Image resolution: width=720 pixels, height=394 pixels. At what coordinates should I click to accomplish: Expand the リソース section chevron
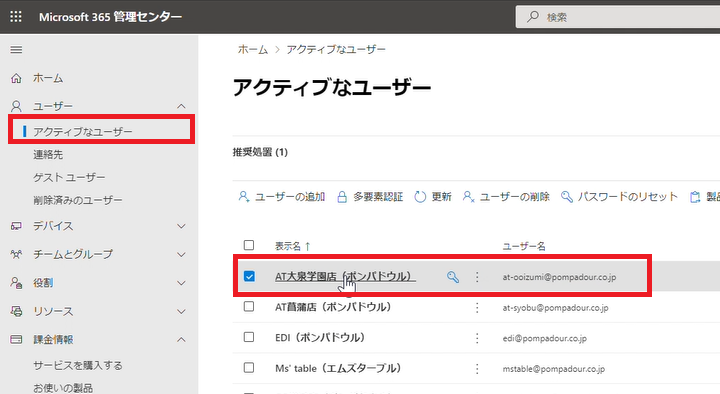[181, 312]
